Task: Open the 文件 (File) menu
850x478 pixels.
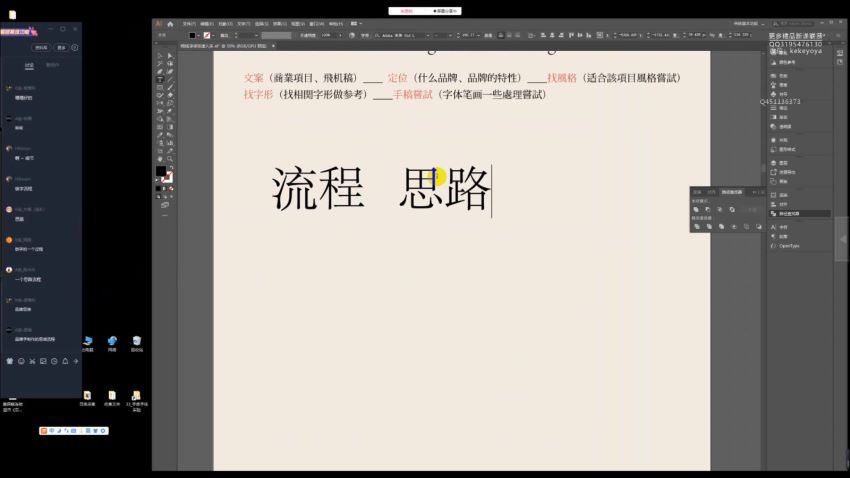Action: pos(188,24)
